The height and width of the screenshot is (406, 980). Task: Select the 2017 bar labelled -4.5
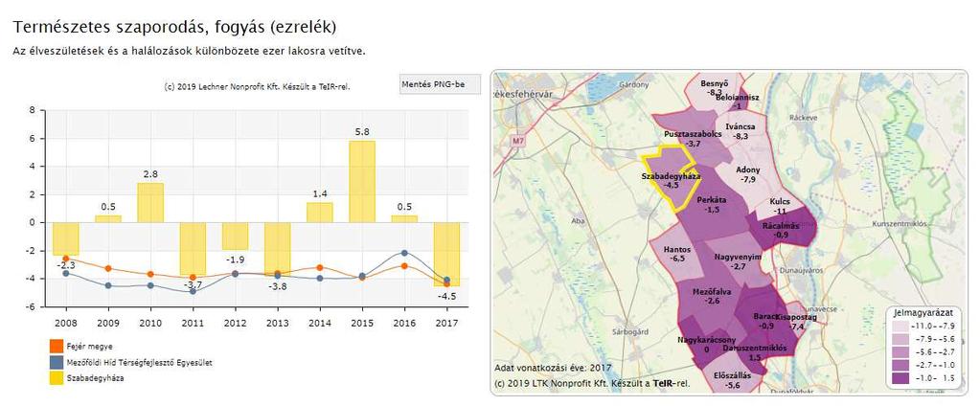tap(446, 254)
